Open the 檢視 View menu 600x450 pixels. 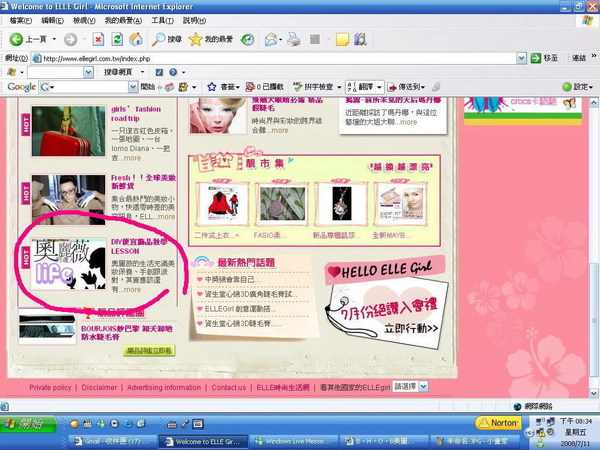pyautogui.click(x=84, y=21)
